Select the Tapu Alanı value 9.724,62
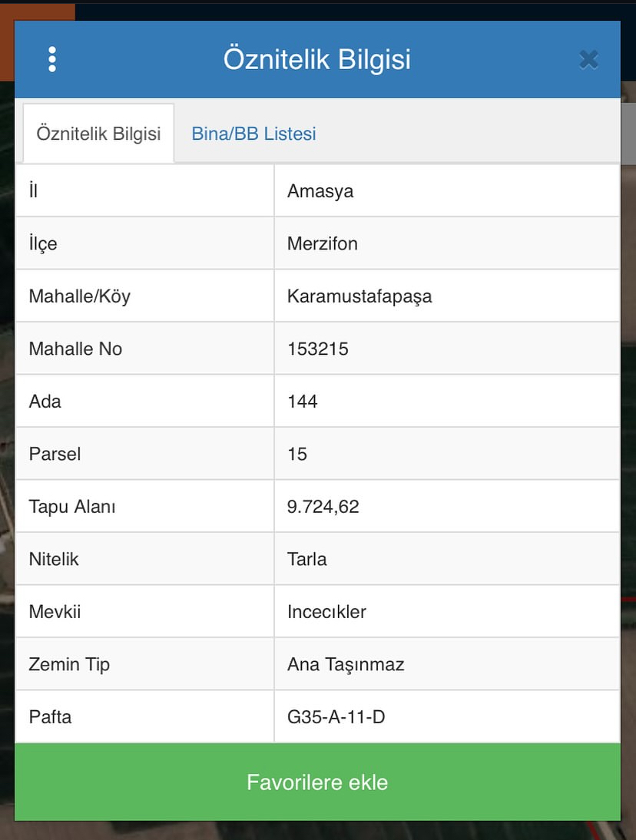Image resolution: width=636 pixels, height=840 pixels. [323, 507]
